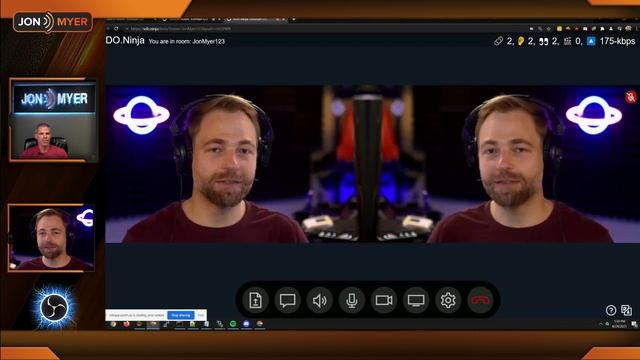Select Jon Myer host camera thumbnail
This screenshot has width=640, height=360.
click(54, 120)
